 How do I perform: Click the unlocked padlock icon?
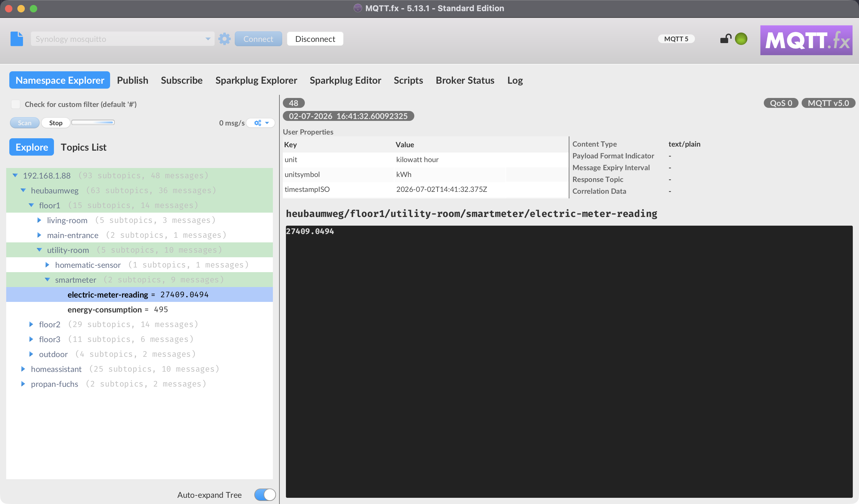pyautogui.click(x=725, y=39)
